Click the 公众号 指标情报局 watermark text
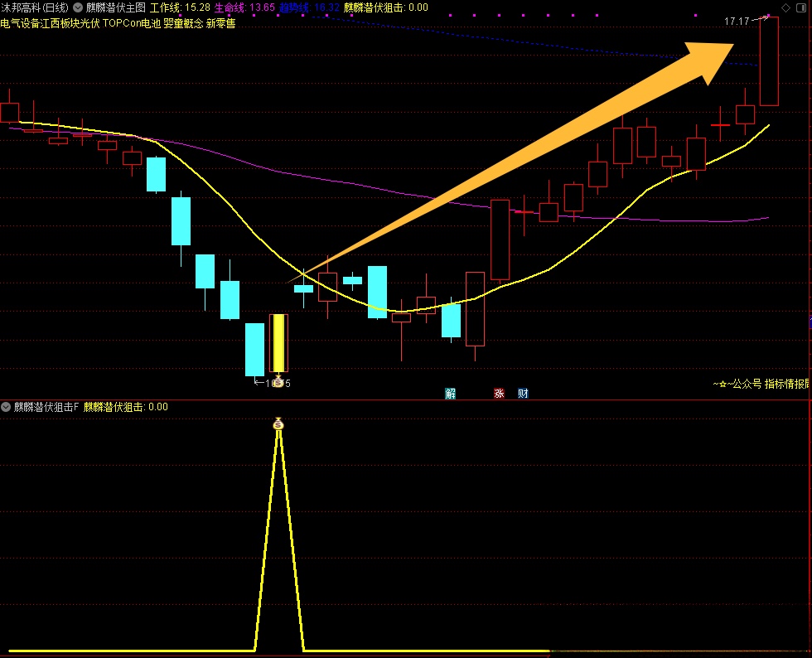Image resolution: width=812 pixels, height=658 pixels. click(762, 384)
